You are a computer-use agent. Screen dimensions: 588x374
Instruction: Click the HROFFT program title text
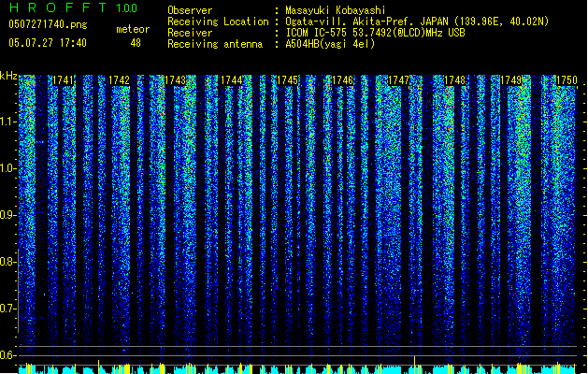(x=58, y=7)
